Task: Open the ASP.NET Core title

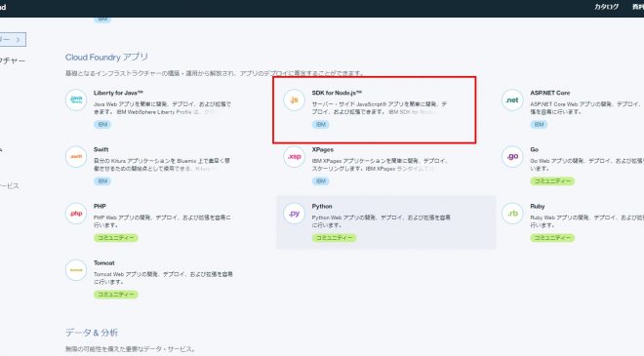Action: pos(549,93)
